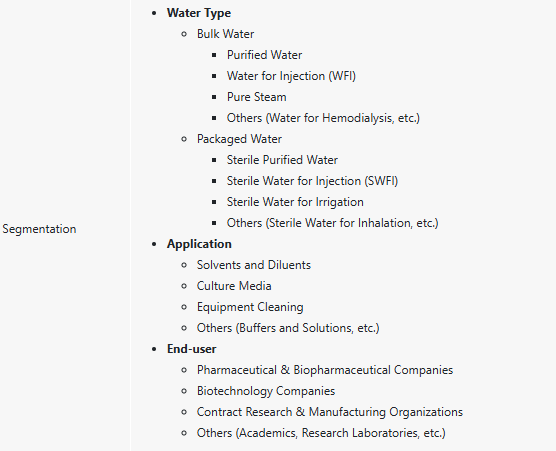Viewport: 556px width, 451px height.
Task: Click Others (Sterile Water for Inhalation, etc.)
Action: [x=333, y=223]
